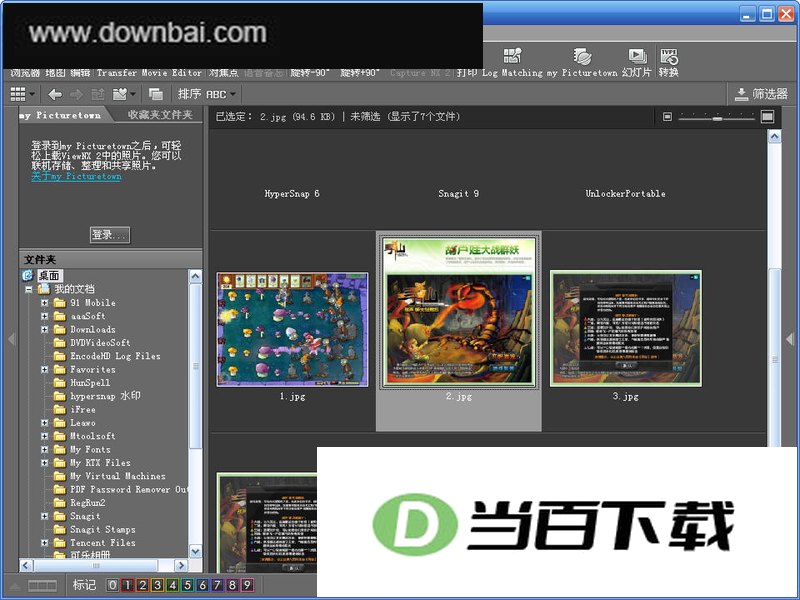
Task: Go up one folder level
Action: (x=97, y=94)
